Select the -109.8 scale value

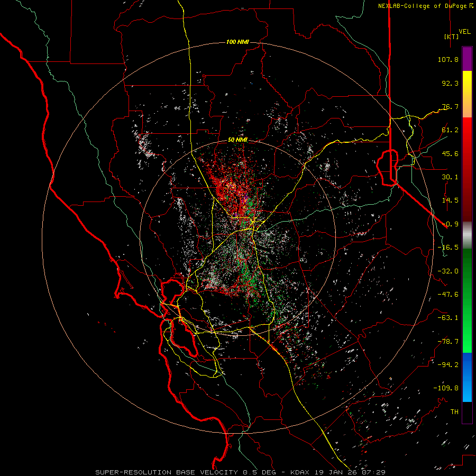pos(446,388)
